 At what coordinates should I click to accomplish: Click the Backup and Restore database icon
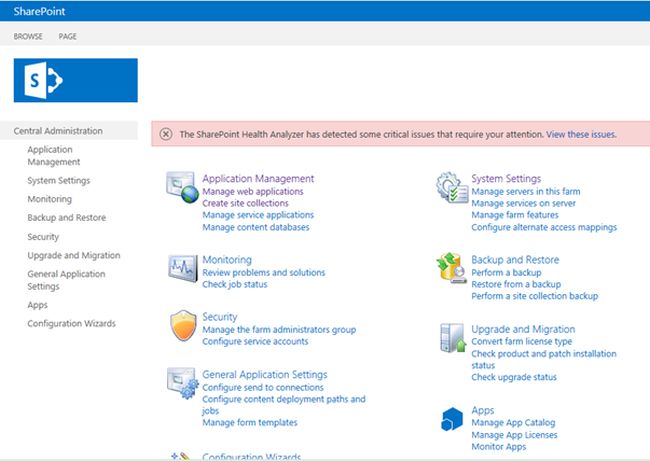click(x=451, y=268)
